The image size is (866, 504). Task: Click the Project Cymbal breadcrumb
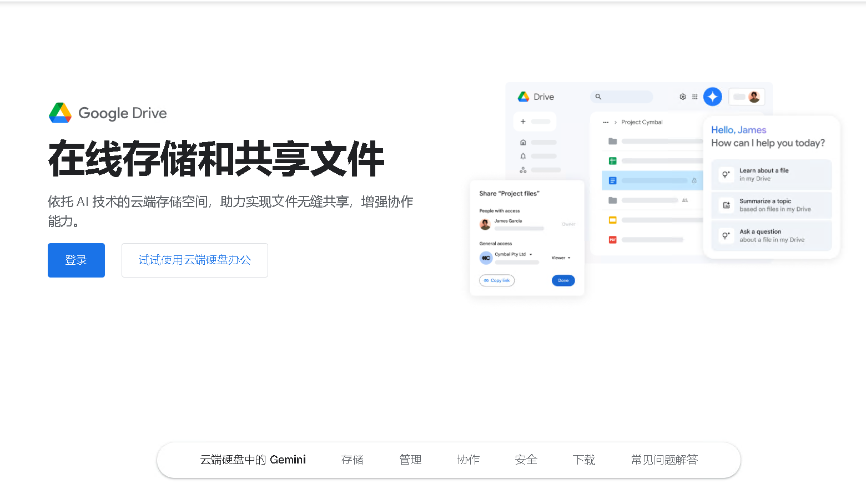[x=642, y=122]
